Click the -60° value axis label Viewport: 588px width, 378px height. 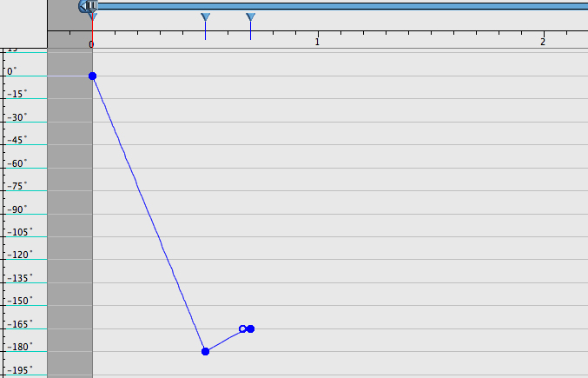tap(17, 163)
